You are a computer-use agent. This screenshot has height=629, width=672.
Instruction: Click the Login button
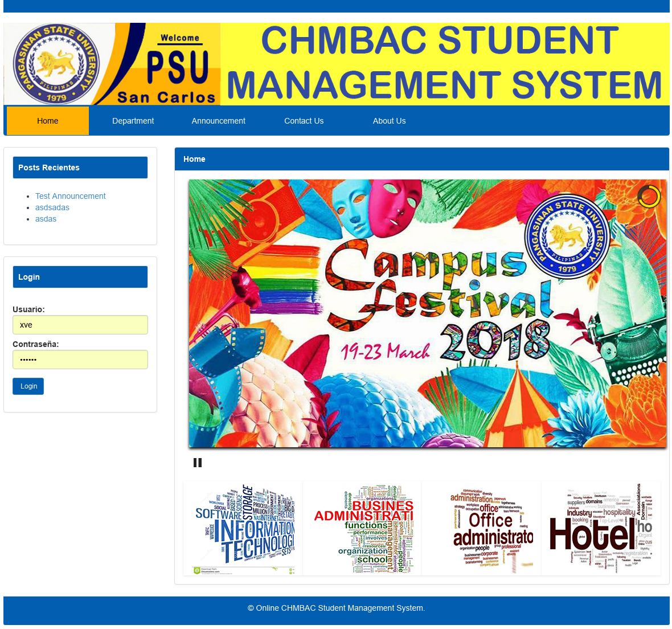tap(28, 386)
